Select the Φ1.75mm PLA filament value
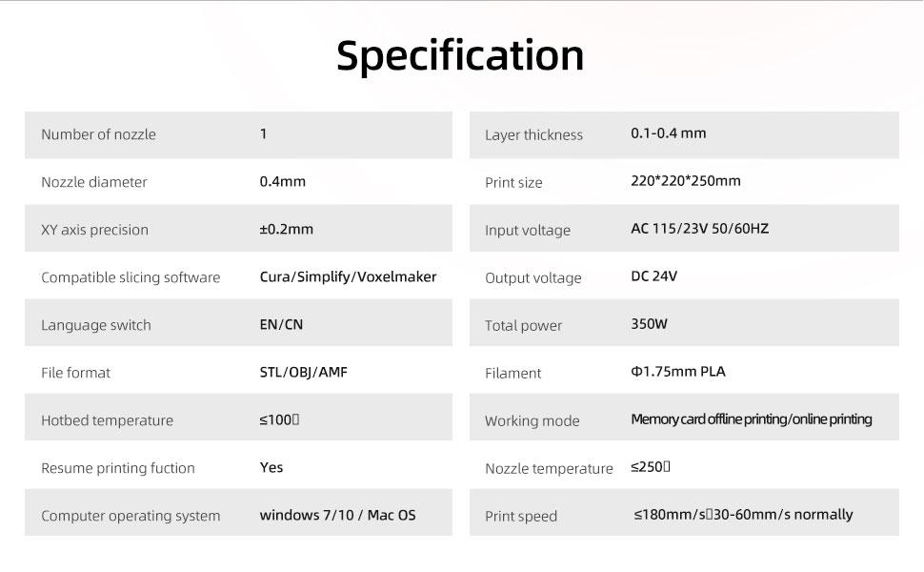This screenshot has height=572, width=924. click(677, 372)
